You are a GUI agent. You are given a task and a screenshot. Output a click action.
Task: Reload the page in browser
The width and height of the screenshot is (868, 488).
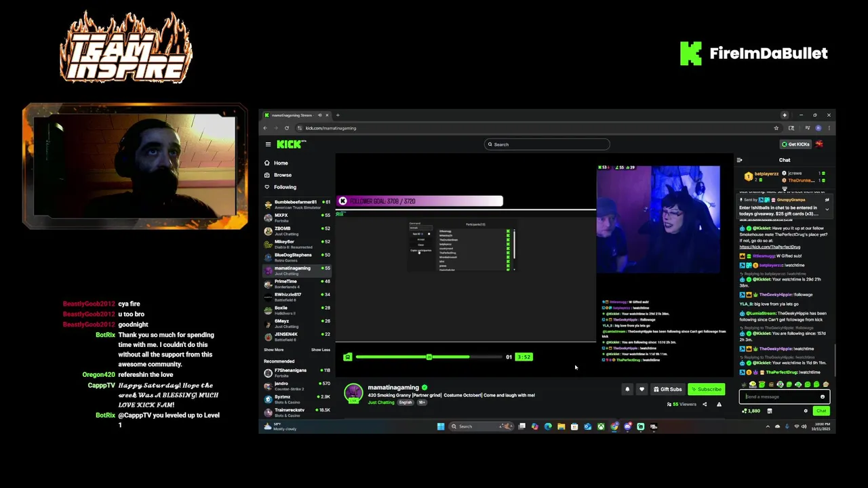tap(287, 128)
